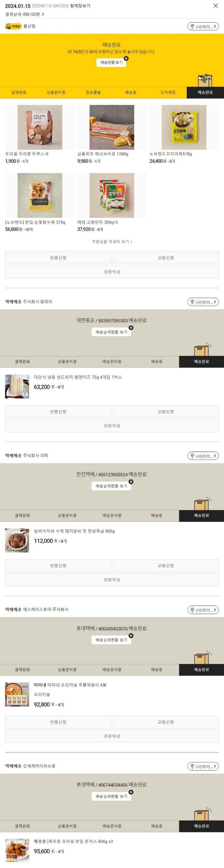Close the order detail page with X
Image resolution: width=224 pixels, height=868 pixels.
click(216, 6)
